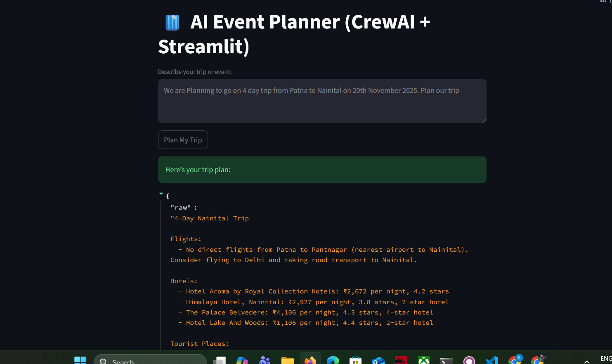Click the Hotel Aroma by Royal Collection line
Screen dimensions: 612x364
click(313, 291)
